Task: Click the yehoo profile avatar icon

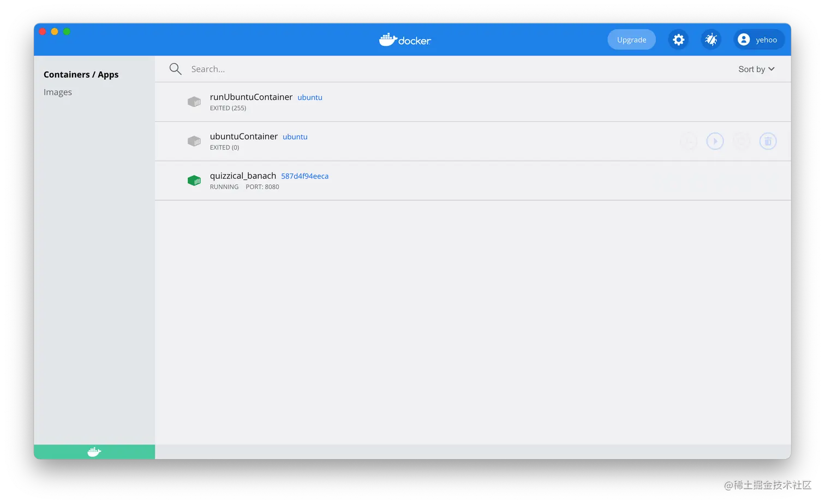Action: click(x=743, y=39)
